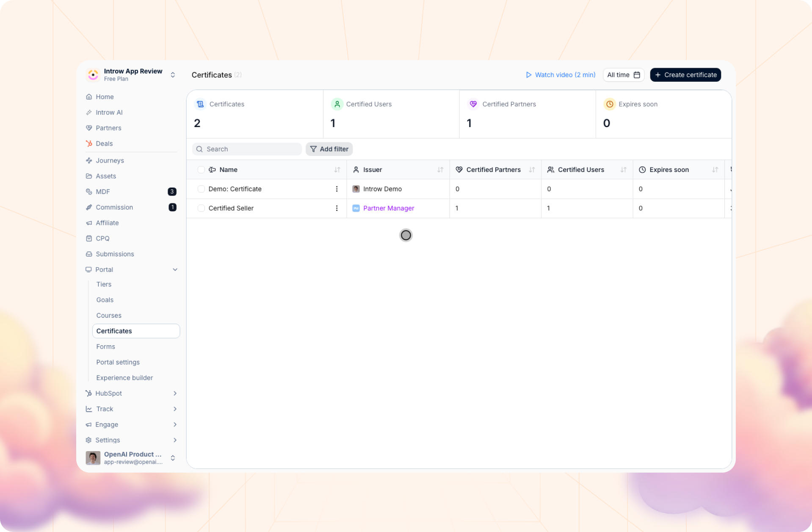The image size is (812, 532).
Task: Sort by Certified Partners column arrows
Action: (532, 169)
